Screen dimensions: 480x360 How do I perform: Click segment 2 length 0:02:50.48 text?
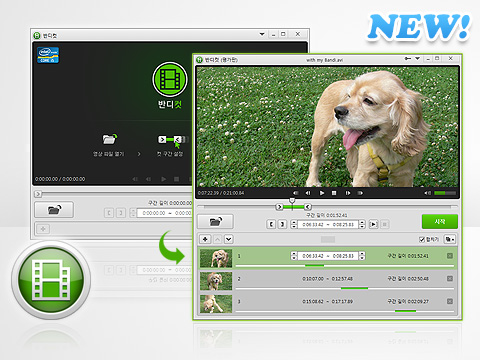(418, 279)
